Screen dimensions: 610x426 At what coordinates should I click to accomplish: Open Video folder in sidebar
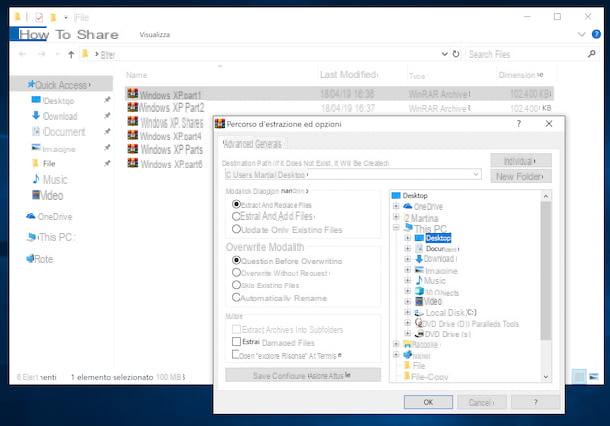[47, 195]
